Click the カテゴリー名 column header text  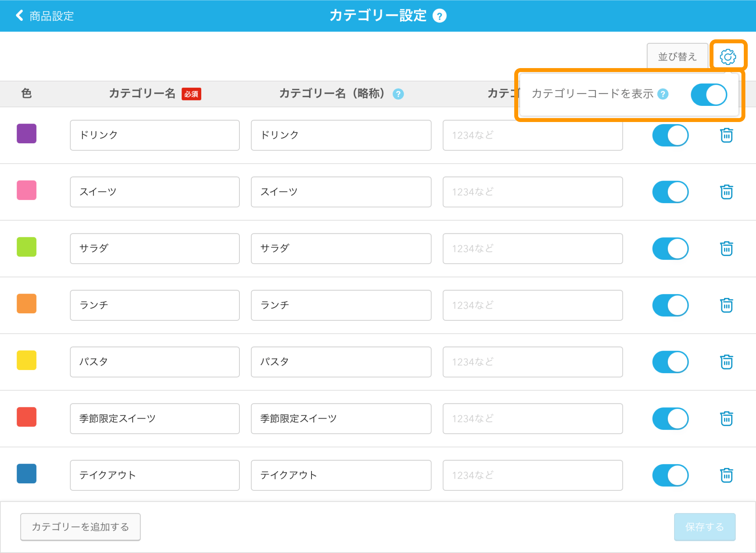(x=142, y=93)
